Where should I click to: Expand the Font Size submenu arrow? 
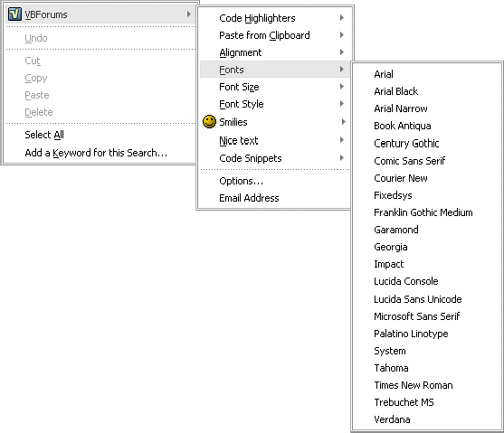(x=342, y=87)
